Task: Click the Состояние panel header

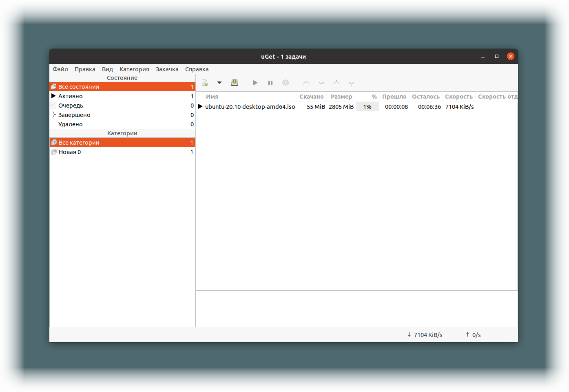Action: [x=122, y=78]
